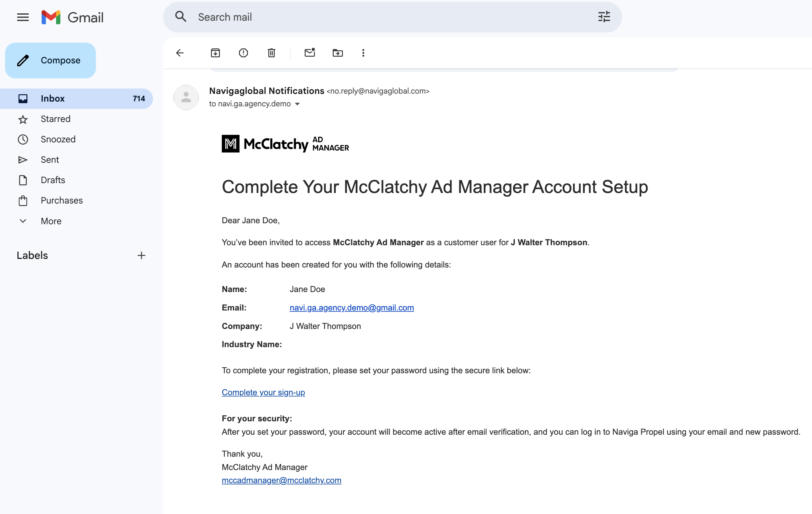Toggle the main menu hamburger icon

(x=23, y=17)
